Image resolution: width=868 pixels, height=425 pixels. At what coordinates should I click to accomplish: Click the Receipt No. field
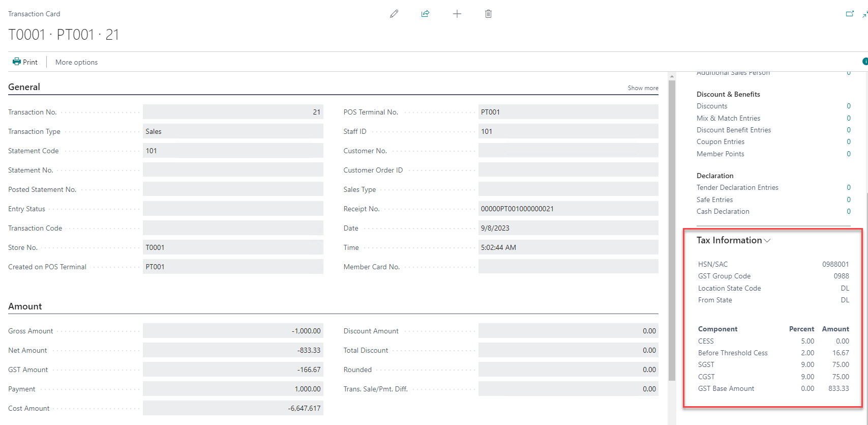[x=567, y=209]
